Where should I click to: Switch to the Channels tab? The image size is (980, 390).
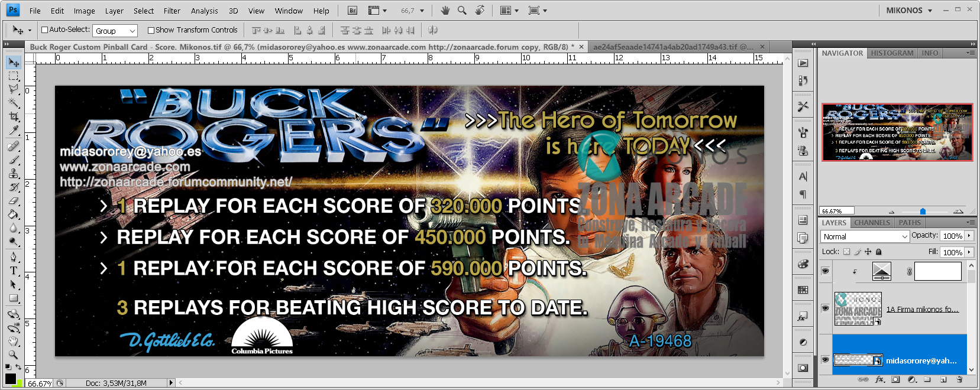[872, 223]
